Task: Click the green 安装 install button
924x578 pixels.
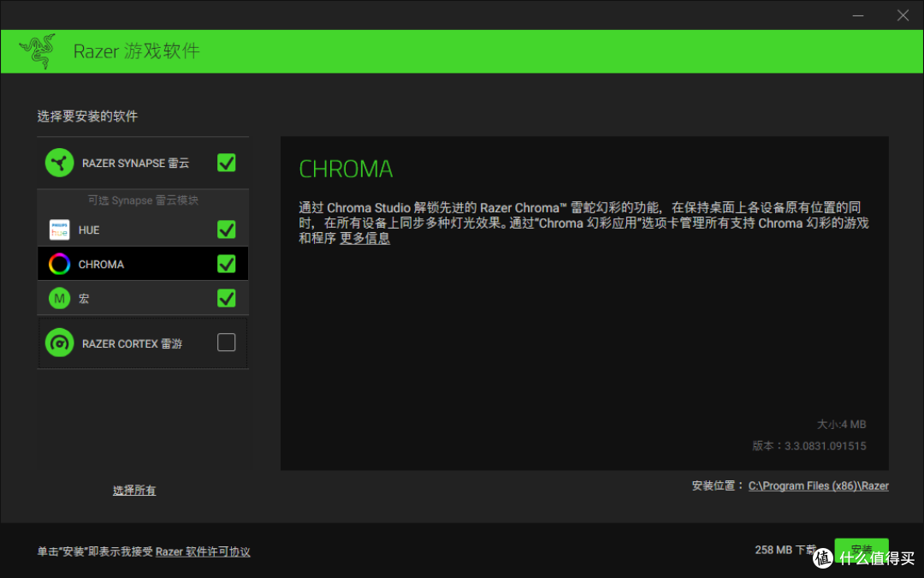Action: (862, 551)
